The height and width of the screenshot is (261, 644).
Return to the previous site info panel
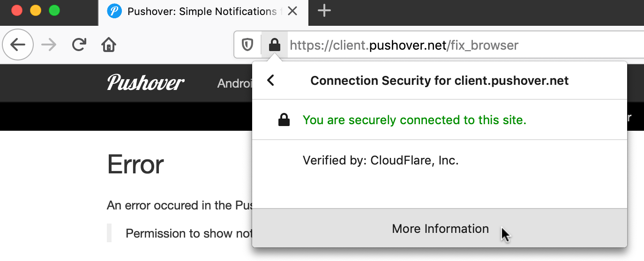tap(270, 81)
